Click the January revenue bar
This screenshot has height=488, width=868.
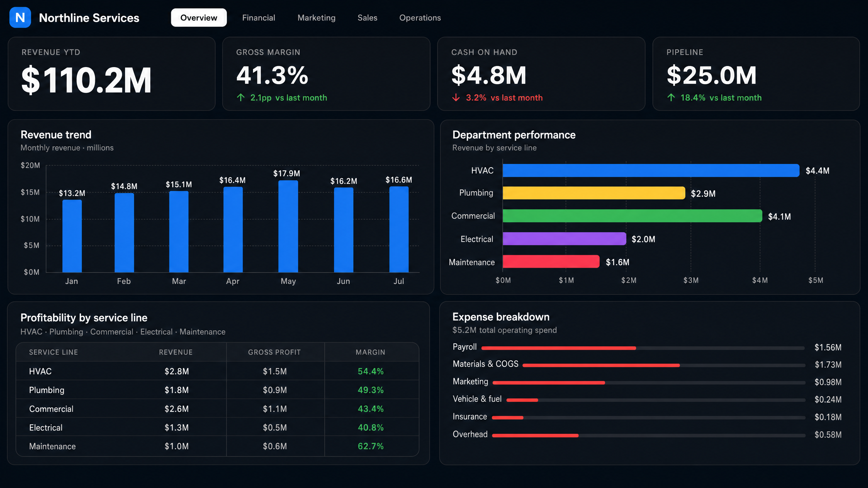pos(72,236)
